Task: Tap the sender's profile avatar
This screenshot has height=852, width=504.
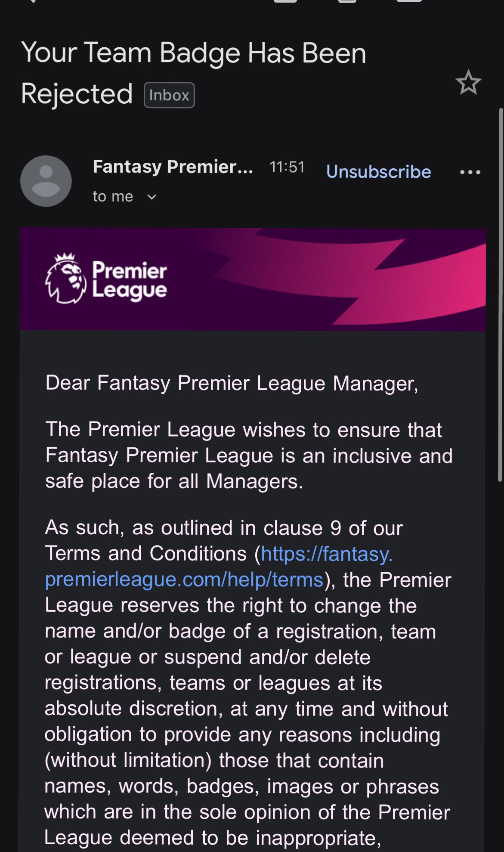Action: (x=46, y=181)
